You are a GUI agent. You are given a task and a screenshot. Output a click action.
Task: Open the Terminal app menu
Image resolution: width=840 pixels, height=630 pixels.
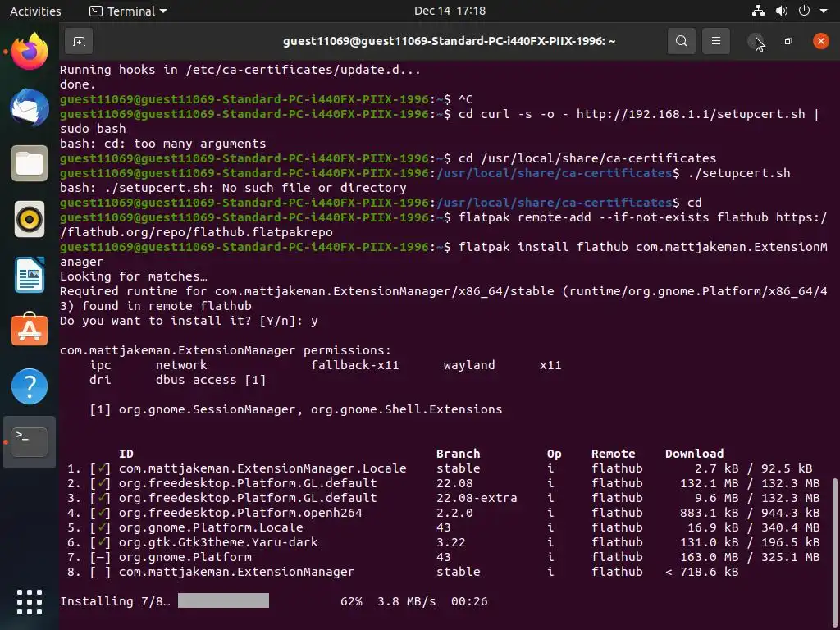click(128, 11)
